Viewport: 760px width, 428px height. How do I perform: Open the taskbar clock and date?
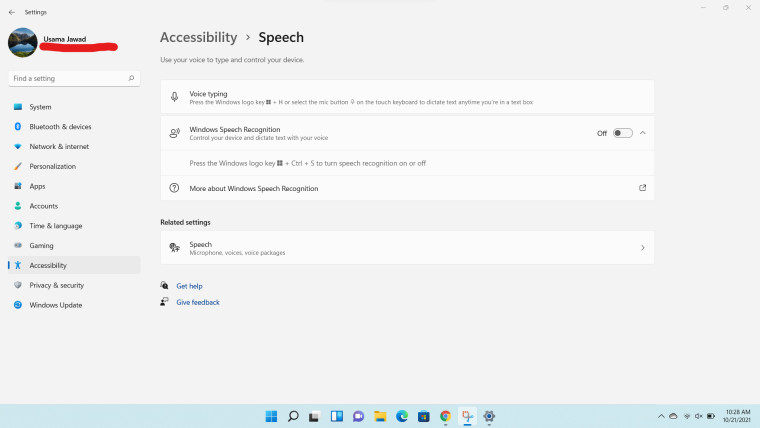coord(737,416)
